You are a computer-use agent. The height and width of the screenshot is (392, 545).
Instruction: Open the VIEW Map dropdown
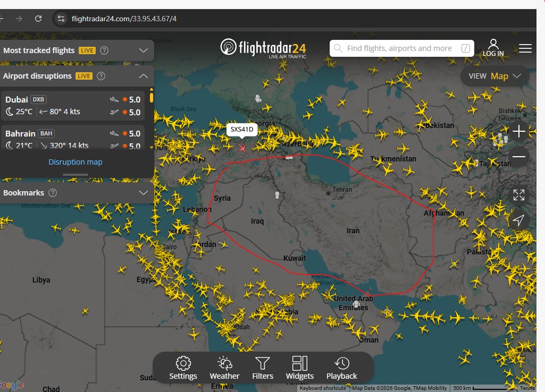point(494,76)
